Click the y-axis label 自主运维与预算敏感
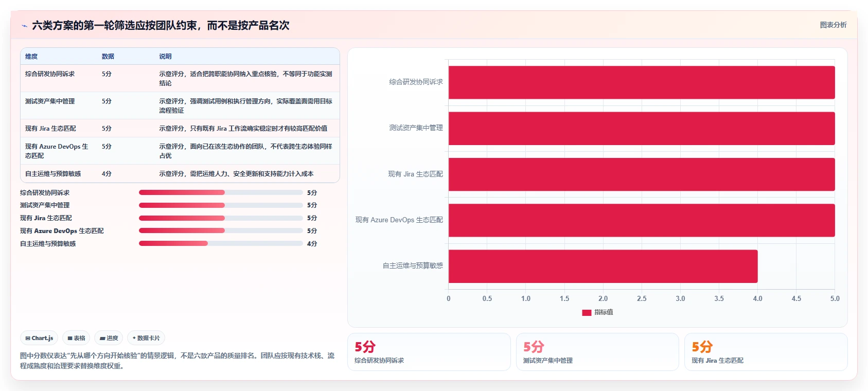868x391 pixels. (x=413, y=265)
